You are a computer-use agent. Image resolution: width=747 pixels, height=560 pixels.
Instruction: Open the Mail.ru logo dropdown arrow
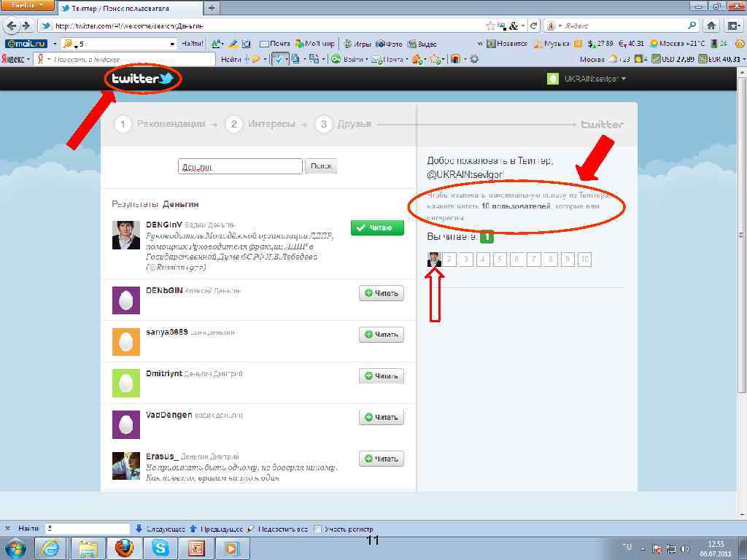(x=55, y=44)
